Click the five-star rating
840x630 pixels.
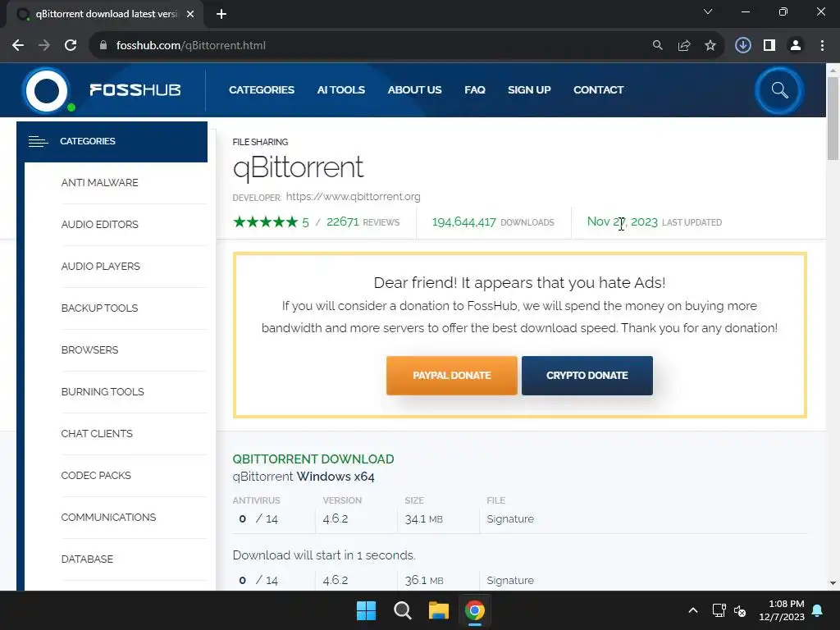tap(265, 221)
